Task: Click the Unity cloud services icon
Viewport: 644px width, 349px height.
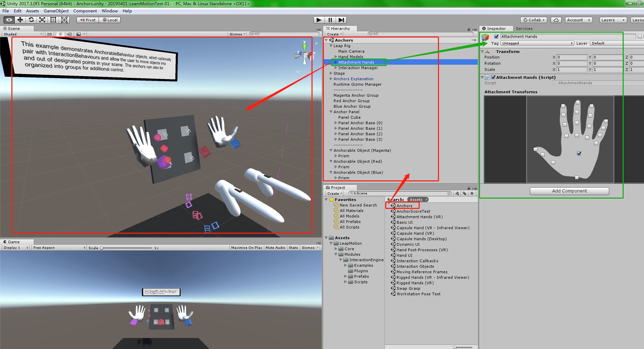Action: (556, 20)
